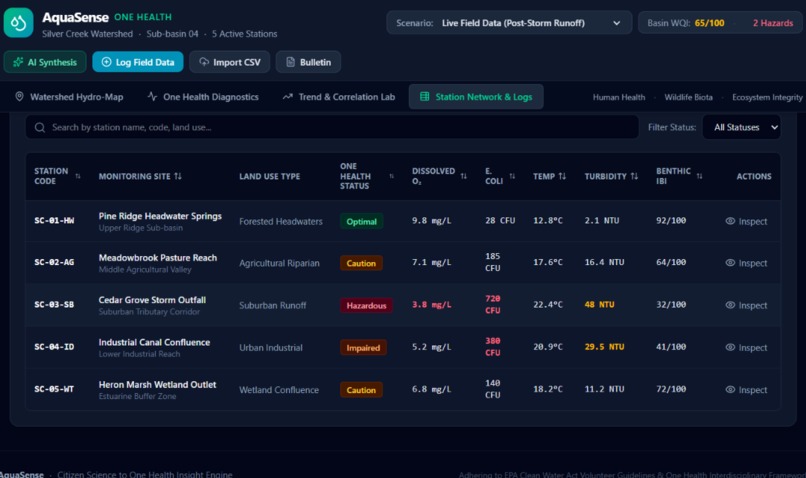Switch to Watershed Hydro-Map tab
The width and height of the screenshot is (806, 478).
coord(69,97)
